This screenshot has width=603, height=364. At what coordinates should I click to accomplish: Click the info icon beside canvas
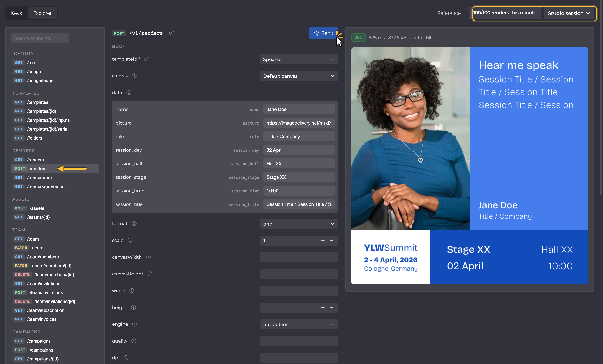[134, 76]
